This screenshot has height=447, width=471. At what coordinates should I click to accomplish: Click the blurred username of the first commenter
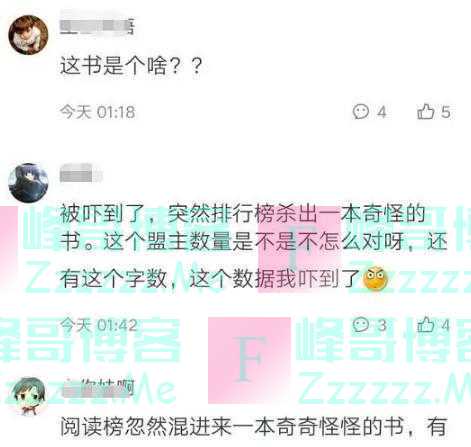[97, 27]
